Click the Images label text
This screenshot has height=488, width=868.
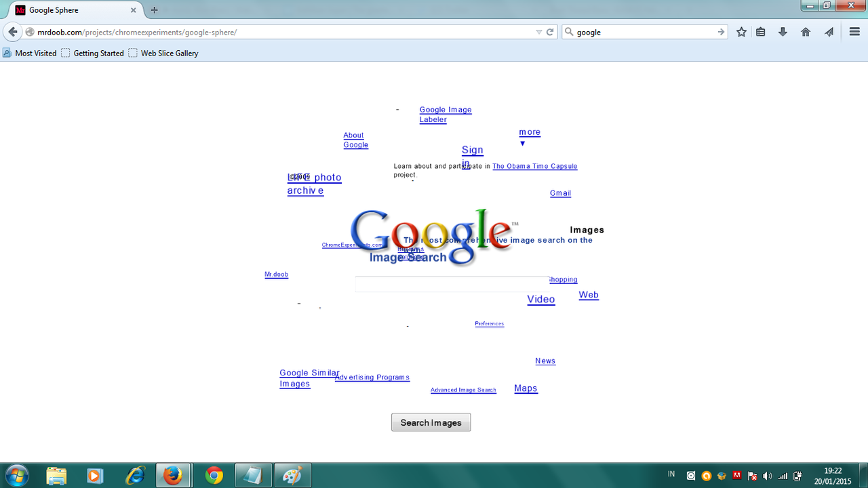(587, 230)
